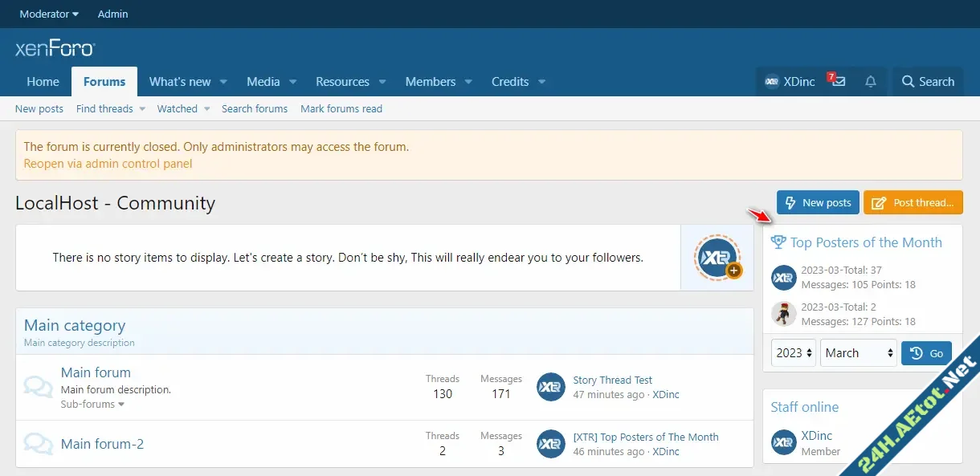This screenshot has width=980, height=476.
Task: Expand the Sub-forums list
Action: (x=92, y=405)
